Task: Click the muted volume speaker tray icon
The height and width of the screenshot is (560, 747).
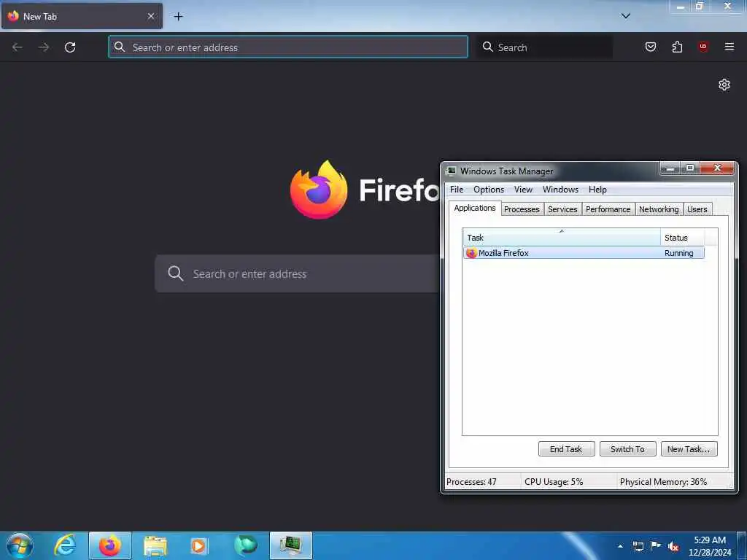Action: pyautogui.click(x=673, y=547)
